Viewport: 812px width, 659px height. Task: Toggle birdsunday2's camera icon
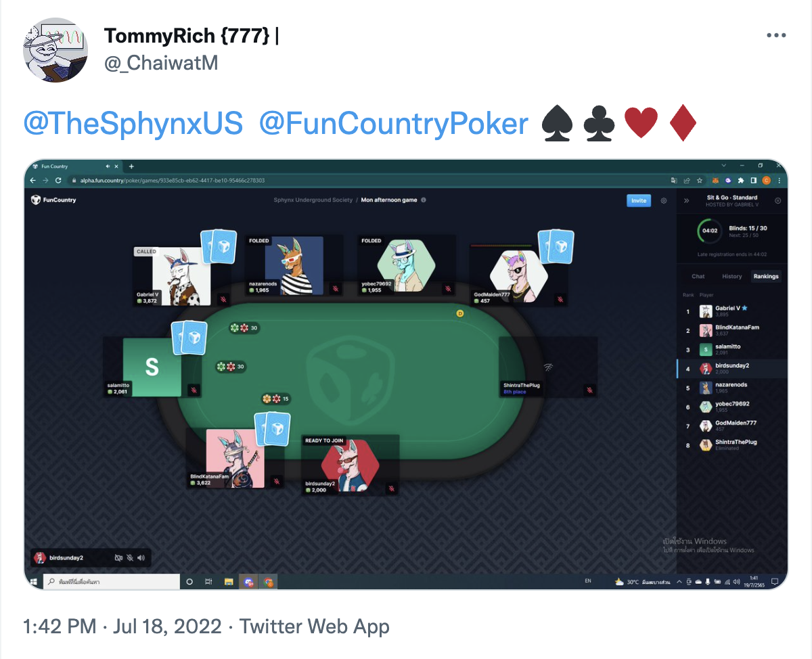click(118, 558)
